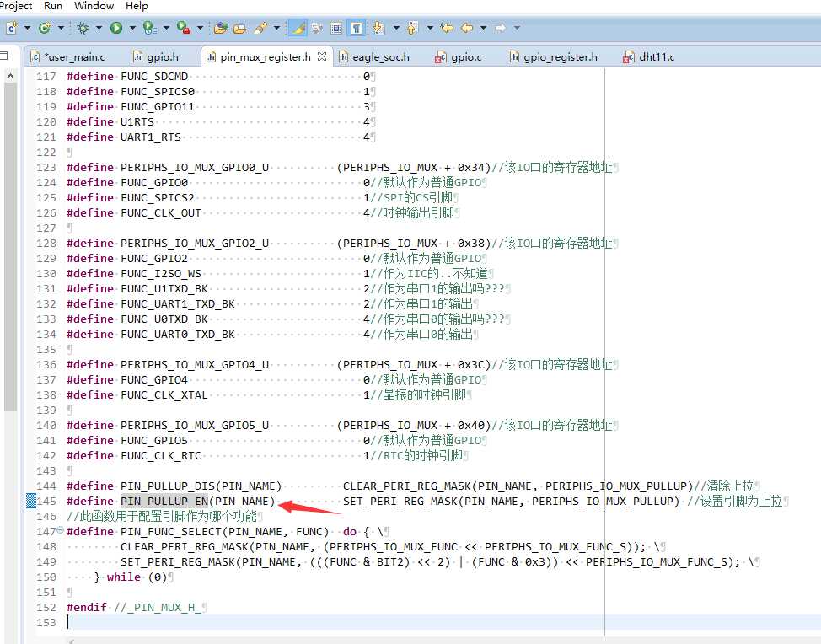
Task: Open the Profile configurations dropdown arrow
Action: point(166,28)
